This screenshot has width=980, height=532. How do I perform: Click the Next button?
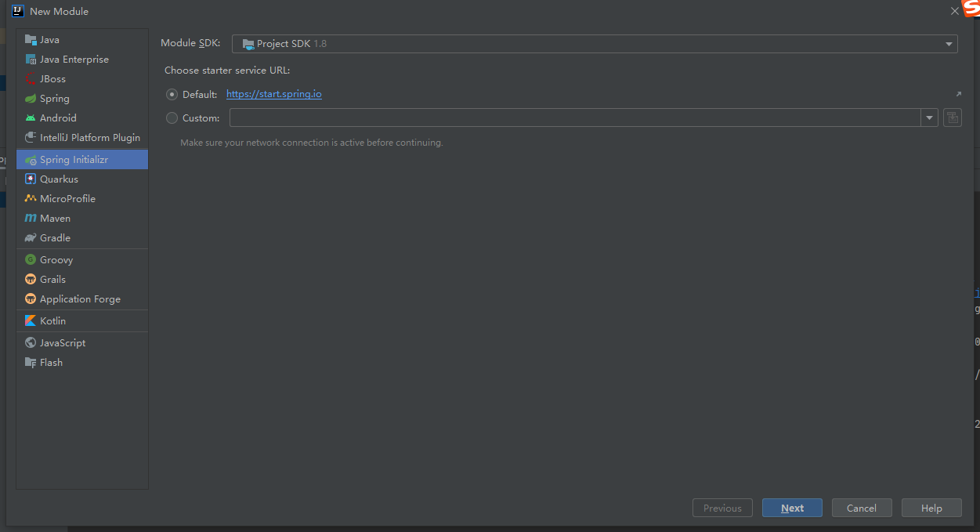792,508
